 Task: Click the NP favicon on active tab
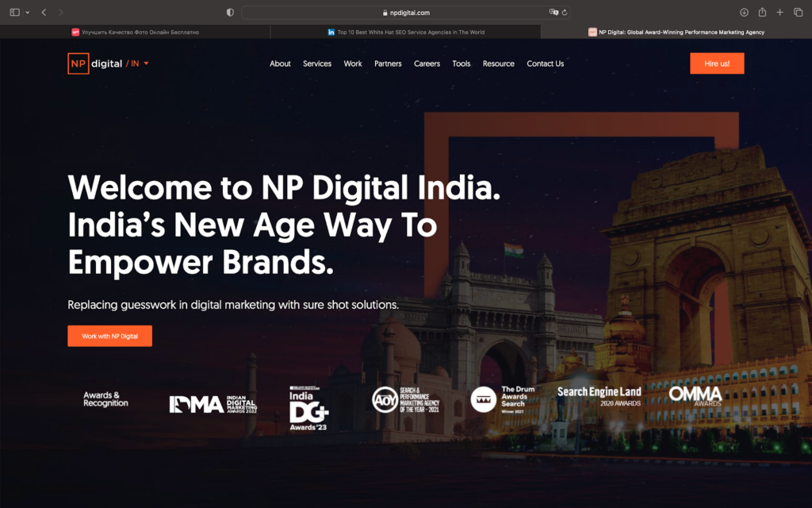pos(592,32)
